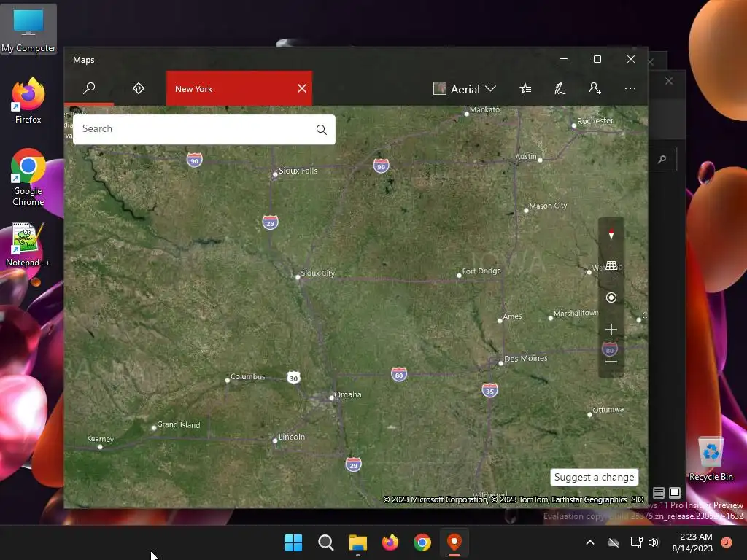The width and height of the screenshot is (747, 560).
Task: Click search icon in background window
Action: (x=662, y=159)
